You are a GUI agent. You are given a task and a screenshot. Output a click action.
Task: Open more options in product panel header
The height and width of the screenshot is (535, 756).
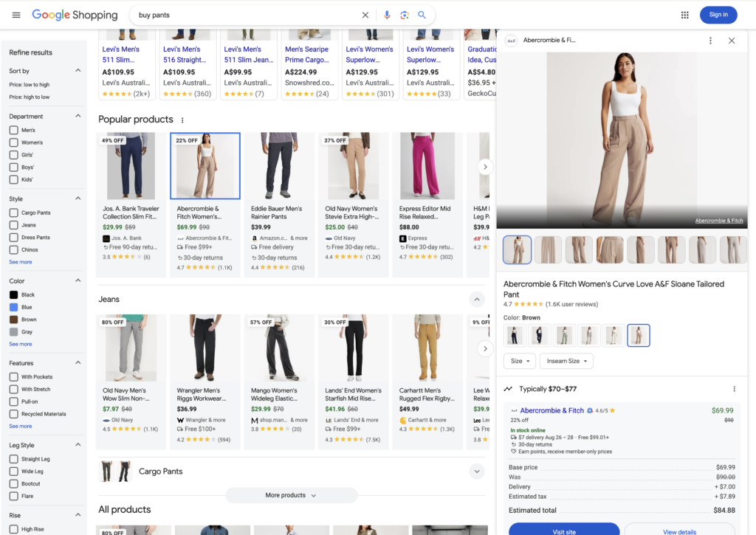(x=710, y=41)
